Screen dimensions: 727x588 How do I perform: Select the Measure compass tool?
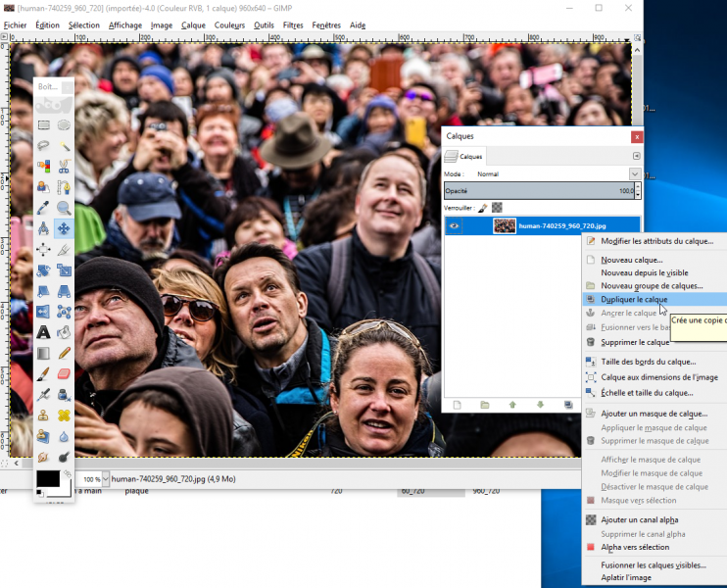point(43,228)
